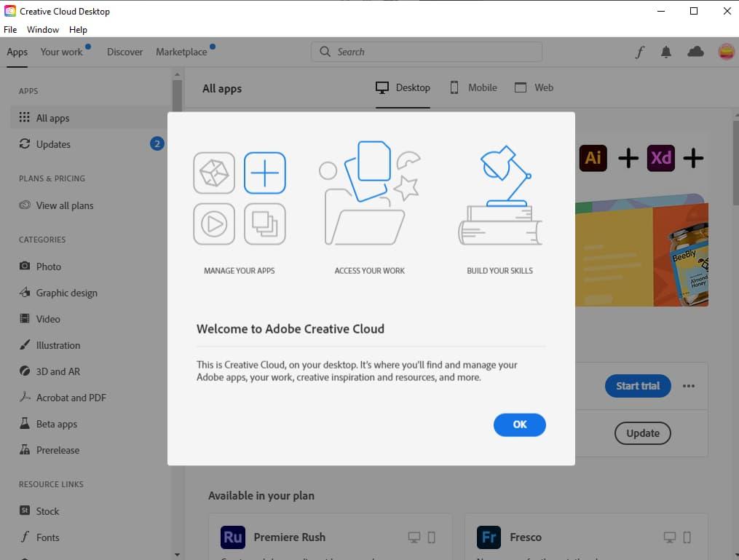Open the Creative Cloud fonts panel icon
Image resolution: width=739 pixels, height=560 pixels.
(639, 52)
